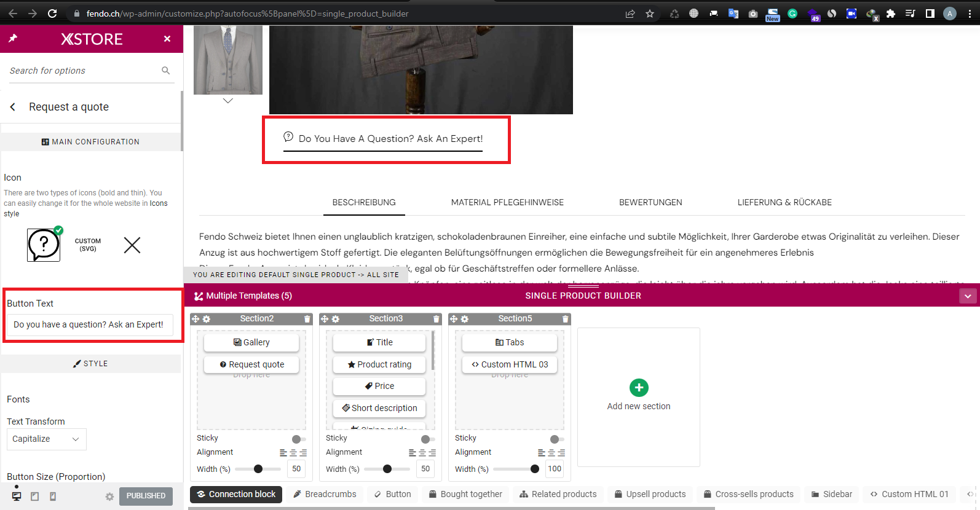Screen dimensions: 980x510
Task: Delete Section5 with trash icon
Action: [x=565, y=319]
